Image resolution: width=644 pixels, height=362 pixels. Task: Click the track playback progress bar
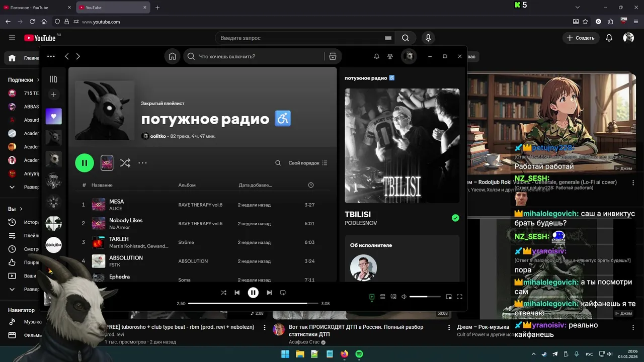tap(253, 304)
